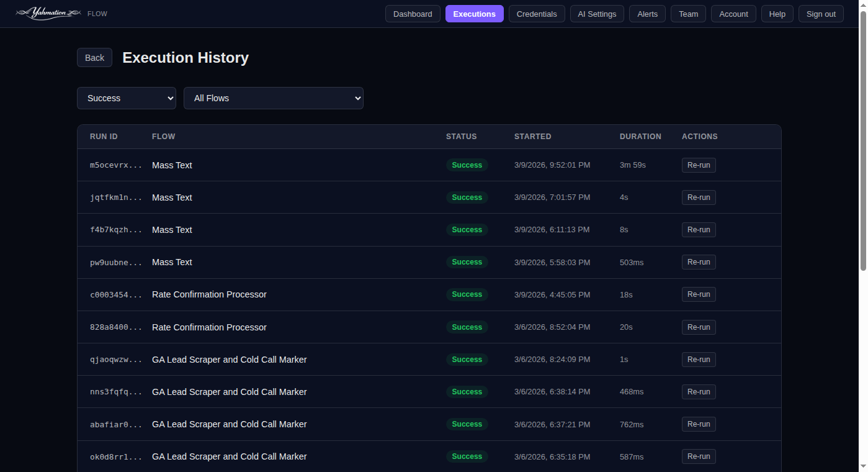Click the Yahmation logo
The width and height of the screenshot is (868, 472).
49,13
